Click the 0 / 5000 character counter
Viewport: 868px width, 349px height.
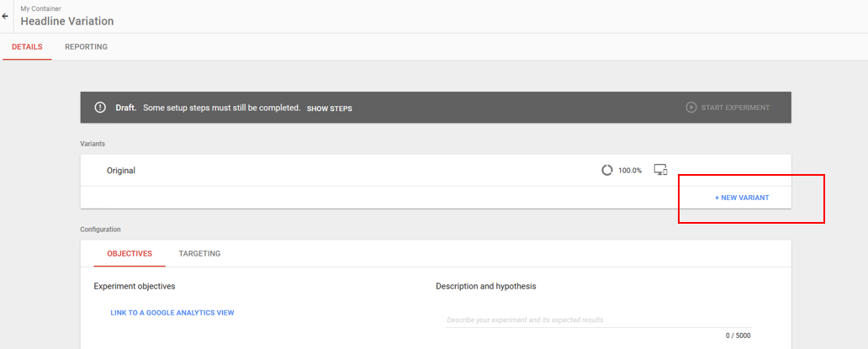tap(738, 336)
